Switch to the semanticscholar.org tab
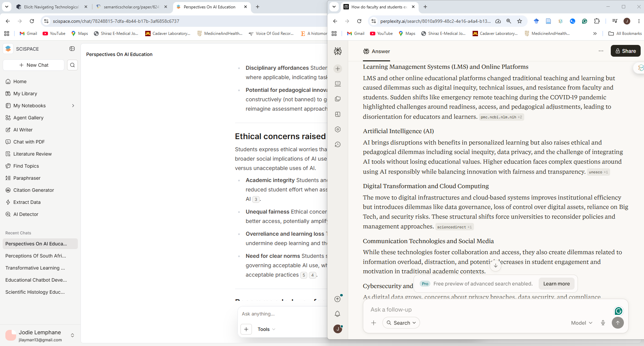Viewport: 644px width, 346px height. click(131, 7)
